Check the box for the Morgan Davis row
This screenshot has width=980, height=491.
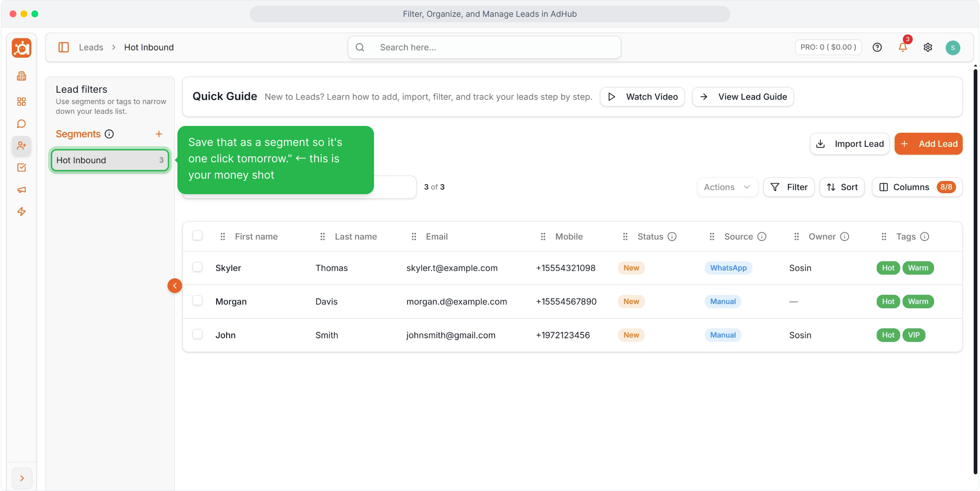197,301
